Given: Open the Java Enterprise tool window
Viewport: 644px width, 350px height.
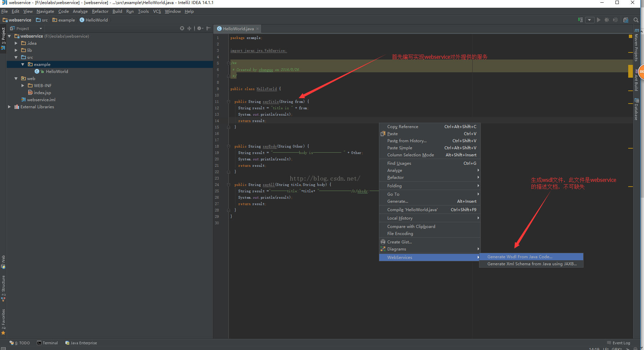Looking at the screenshot, I should (81, 343).
